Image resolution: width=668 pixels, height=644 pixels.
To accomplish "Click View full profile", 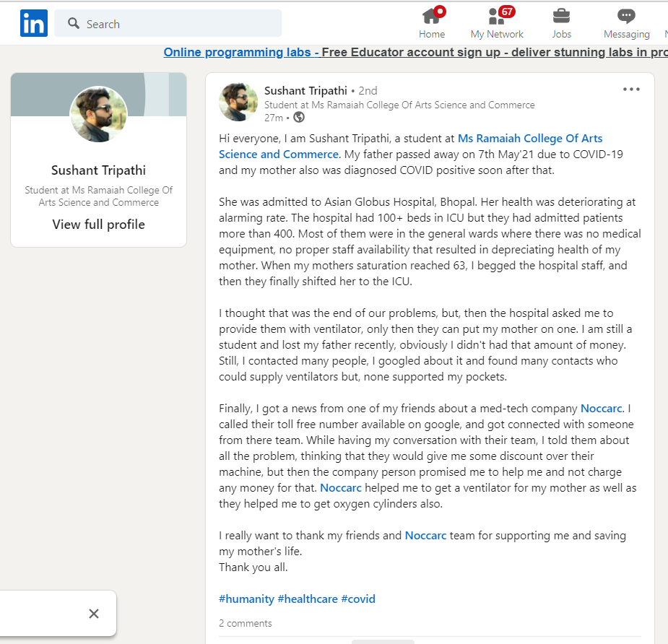I will (98, 225).
